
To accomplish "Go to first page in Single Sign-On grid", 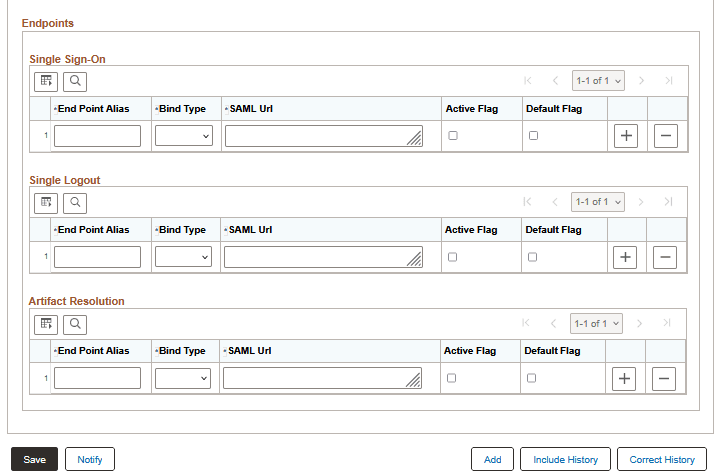I will pyautogui.click(x=528, y=81).
